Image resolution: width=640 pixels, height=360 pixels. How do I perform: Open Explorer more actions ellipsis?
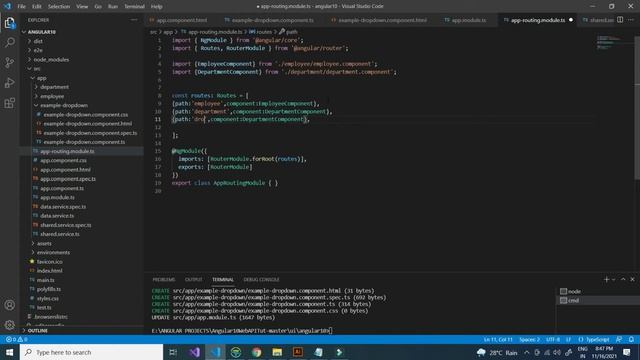[134, 20]
